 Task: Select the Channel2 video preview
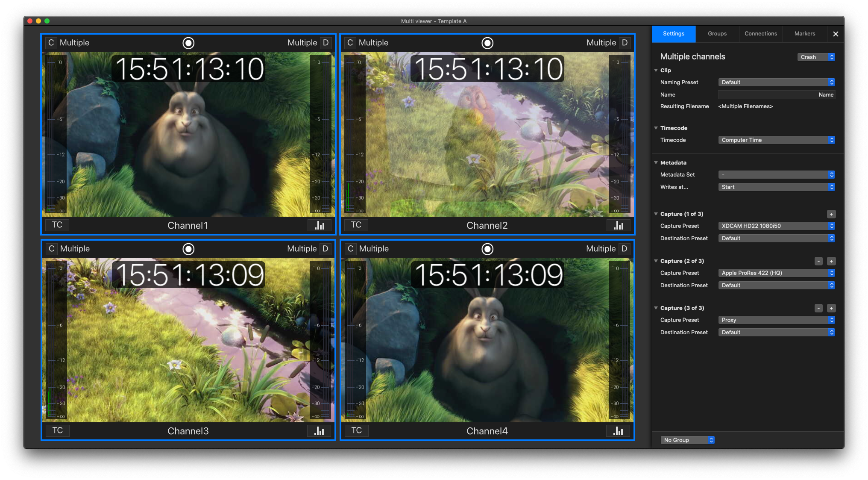(x=487, y=134)
